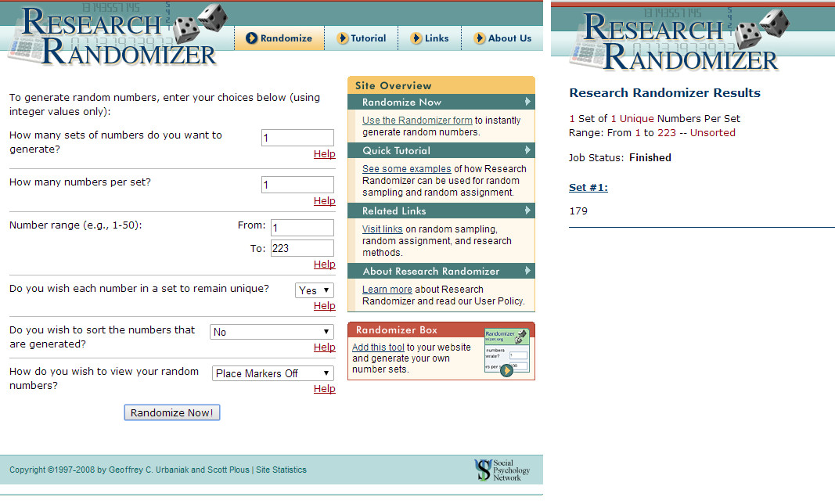
Task: Click the Randomizer Box heading
Action: (x=397, y=329)
